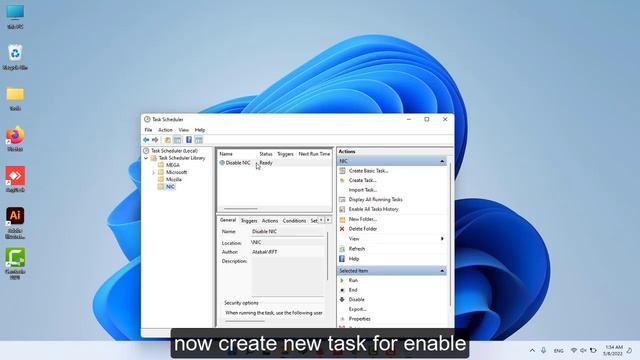Open the Help menu in menu bar
Screen dimensions: 640x360
coord(200,130)
